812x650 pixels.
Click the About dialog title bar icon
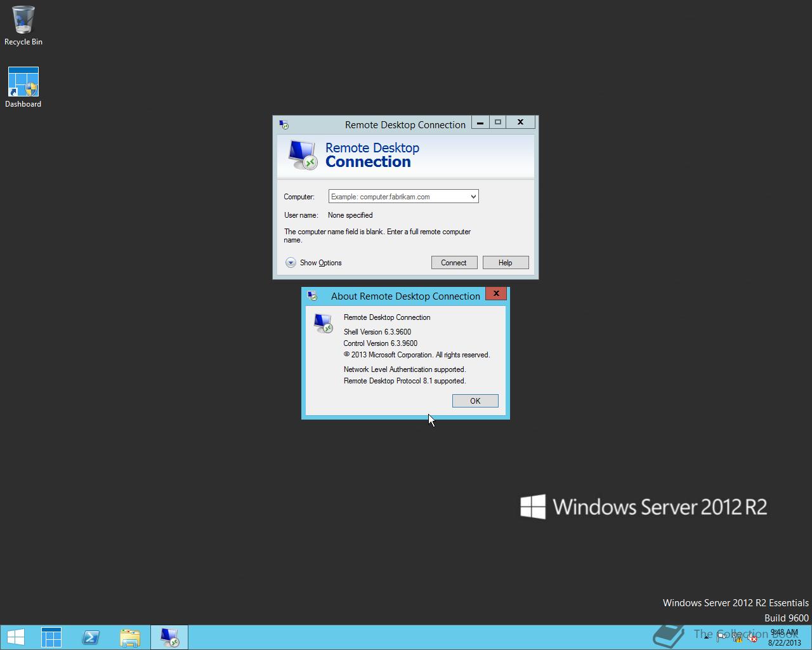click(x=311, y=296)
